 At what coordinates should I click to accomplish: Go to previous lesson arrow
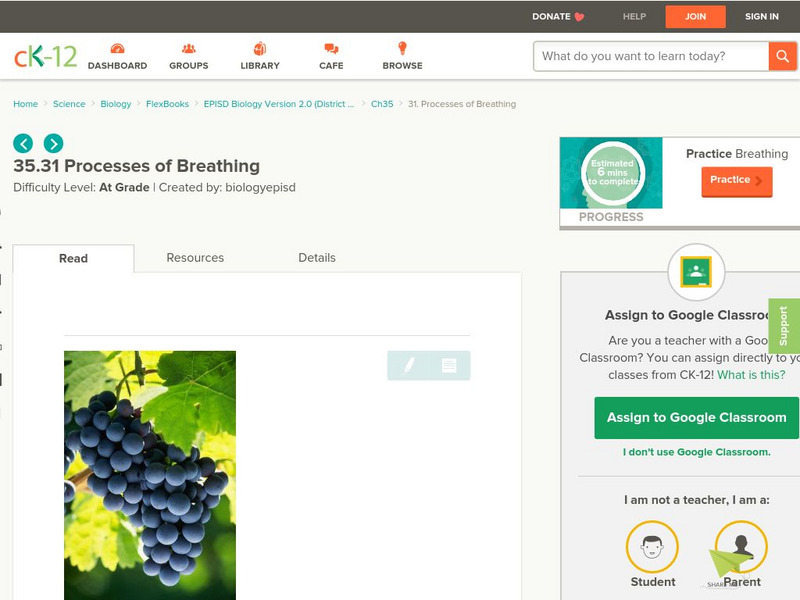(x=23, y=143)
